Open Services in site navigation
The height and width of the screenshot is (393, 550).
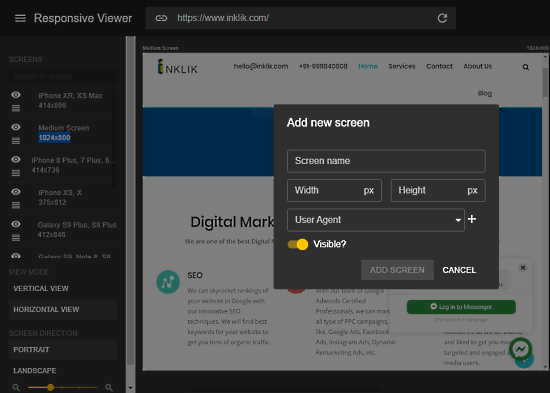point(402,66)
